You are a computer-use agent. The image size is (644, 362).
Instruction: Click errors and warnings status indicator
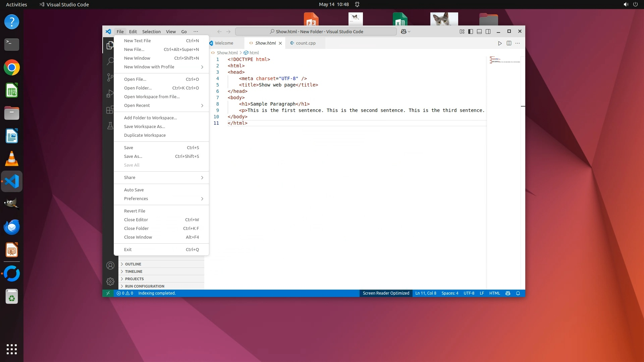(125, 293)
